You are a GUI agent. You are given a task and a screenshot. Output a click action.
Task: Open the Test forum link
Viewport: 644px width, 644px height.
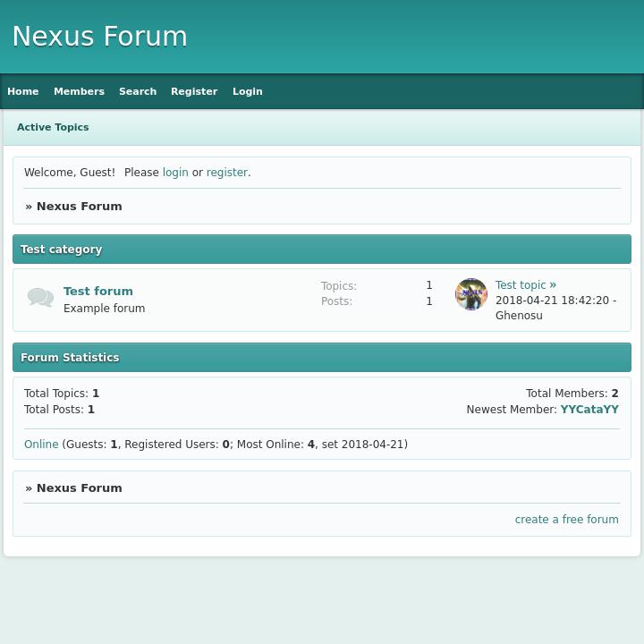pos(98,291)
